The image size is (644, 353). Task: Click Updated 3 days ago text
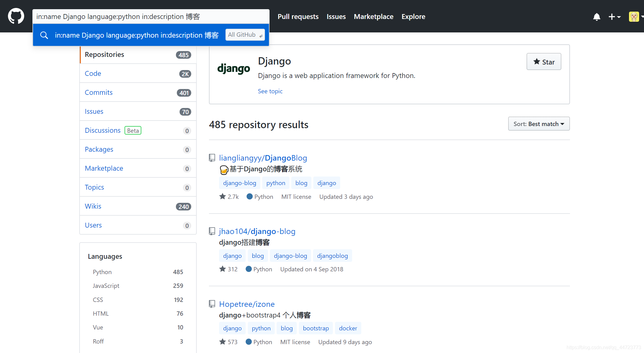346,197
